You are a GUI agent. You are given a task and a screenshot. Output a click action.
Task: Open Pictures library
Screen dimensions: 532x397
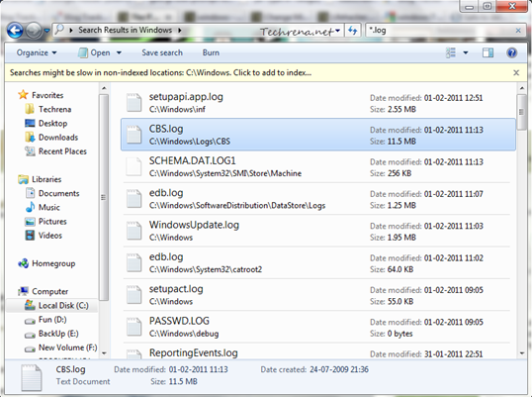(45, 222)
